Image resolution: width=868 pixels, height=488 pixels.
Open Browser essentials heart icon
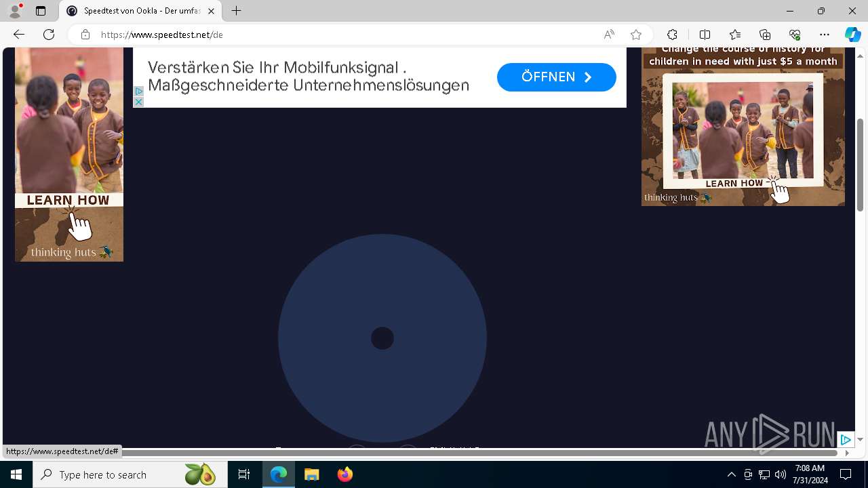point(795,35)
